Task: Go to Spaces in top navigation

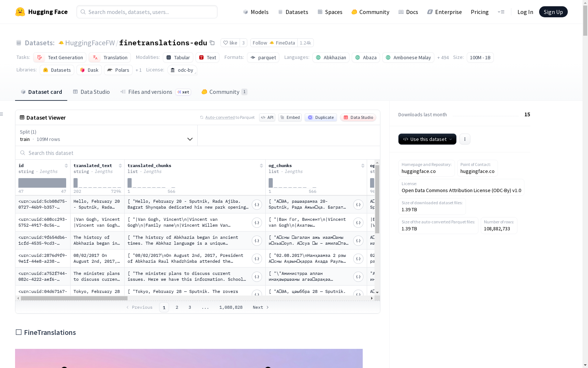Action: tap(330, 12)
